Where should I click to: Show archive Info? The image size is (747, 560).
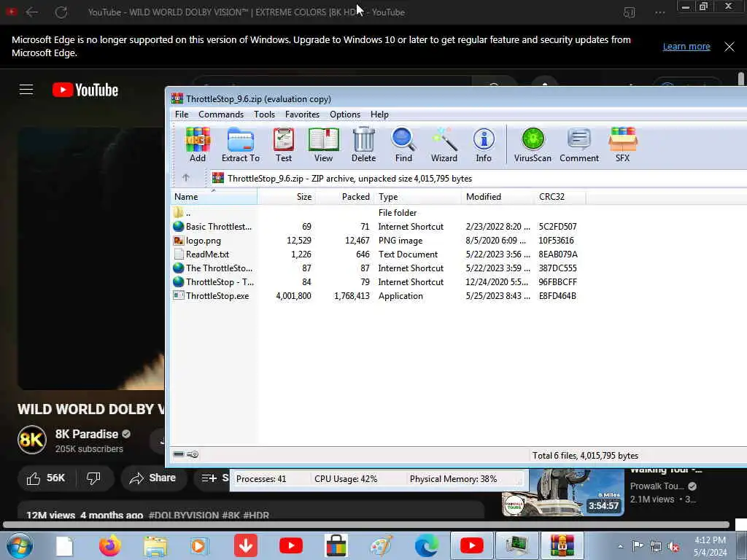tap(484, 145)
